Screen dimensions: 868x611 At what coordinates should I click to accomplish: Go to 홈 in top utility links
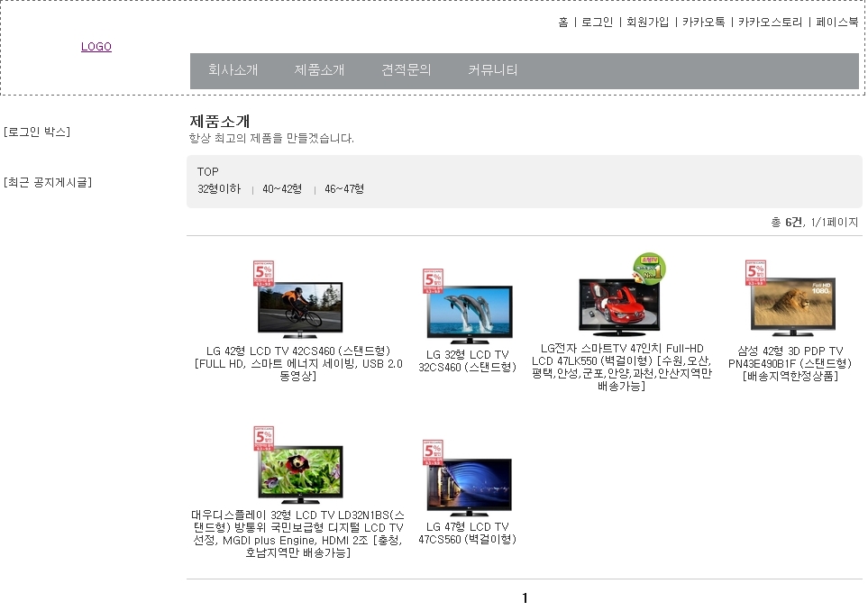563,23
